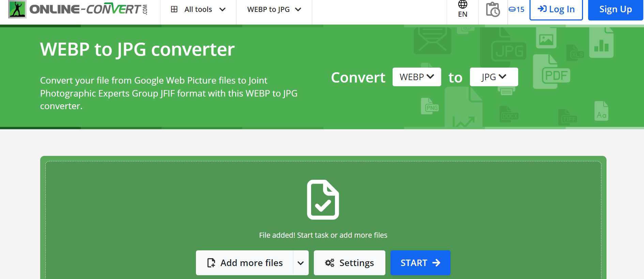644x279 pixels.
Task: Expand the Add more files dropdown arrow
Action: (x=301, y=263)
